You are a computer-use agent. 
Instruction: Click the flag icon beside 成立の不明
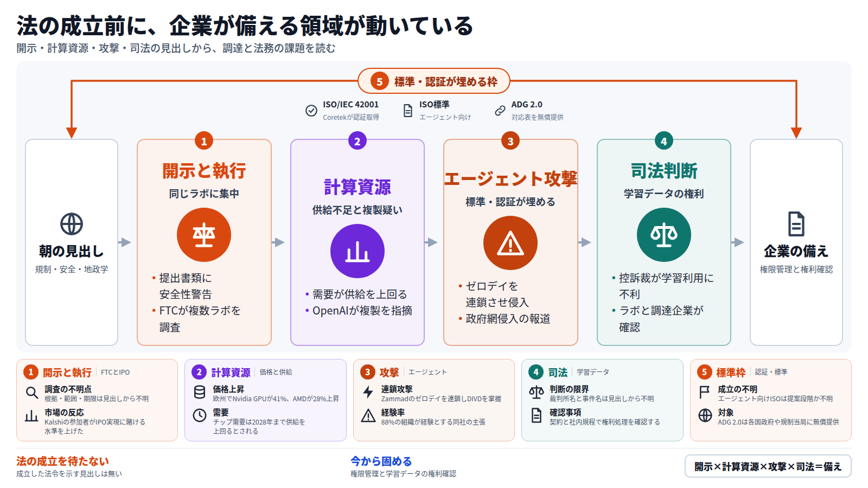pos(705,393)
